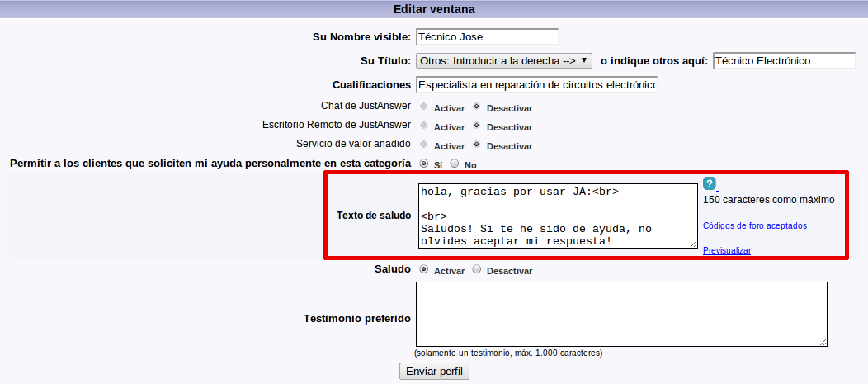The height and width of the screenshot is (384, 868).
Task: Choose Desactivar for Escritorio Remoto de JustAnswer
Action: tap(476, 126)
